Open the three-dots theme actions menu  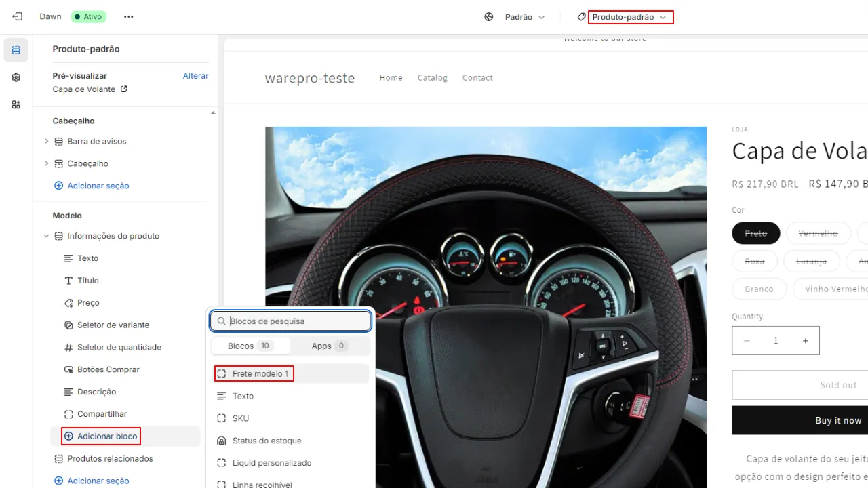click(129, 16)
